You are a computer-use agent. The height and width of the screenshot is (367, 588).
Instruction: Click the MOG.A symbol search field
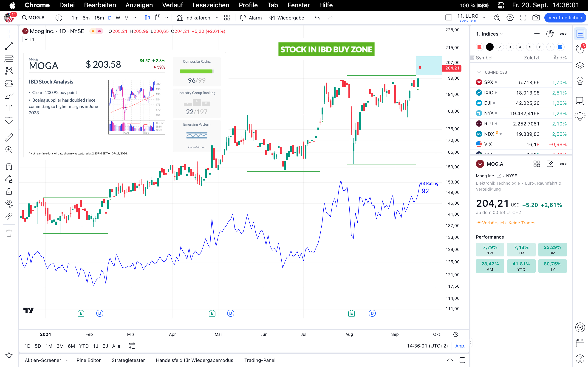point(34,18)
